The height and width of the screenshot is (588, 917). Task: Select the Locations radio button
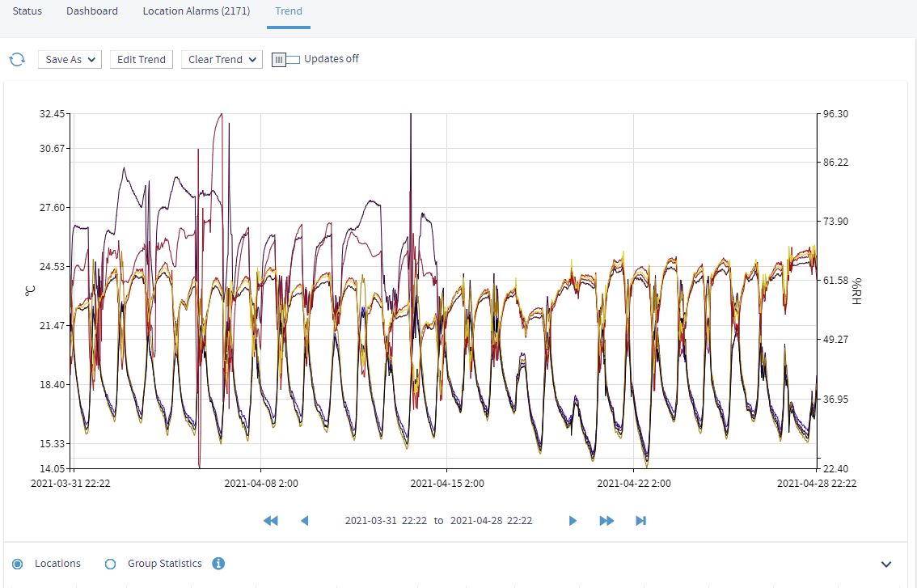tap(18, 564)
